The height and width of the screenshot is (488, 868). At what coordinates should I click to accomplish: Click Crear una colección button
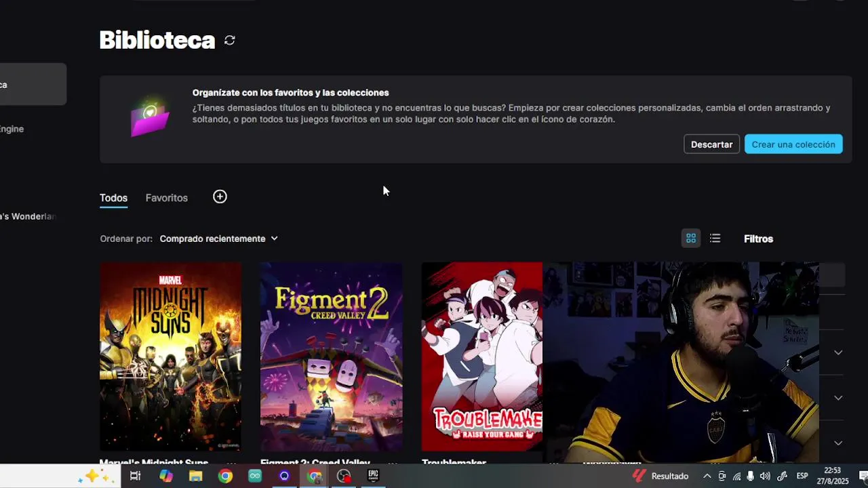tap(793, 144)
